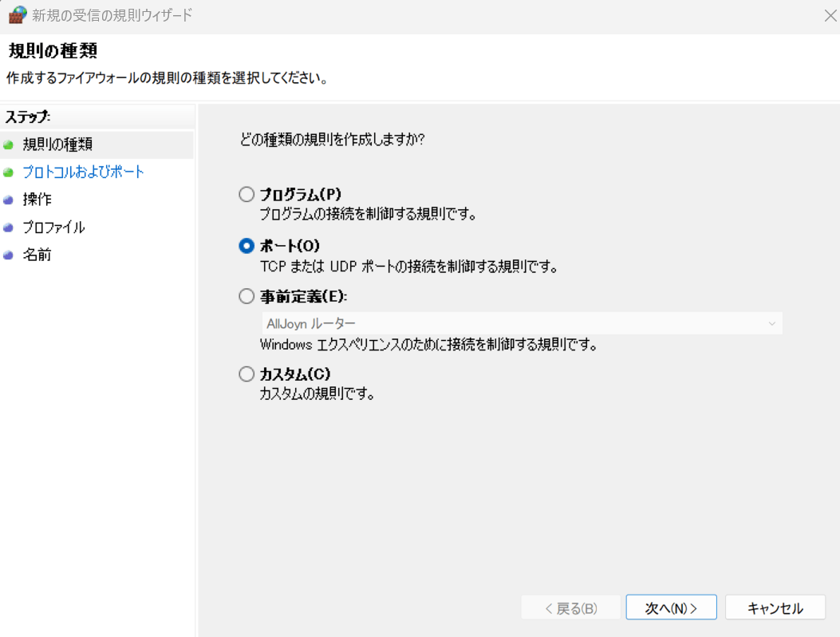Click the blue bullet beside 操作
The width and height of the screenshot is (840, 637).
coord(8,200)
